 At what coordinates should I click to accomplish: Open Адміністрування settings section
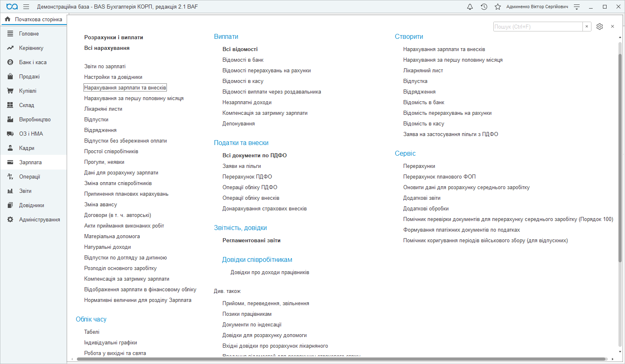39,219
